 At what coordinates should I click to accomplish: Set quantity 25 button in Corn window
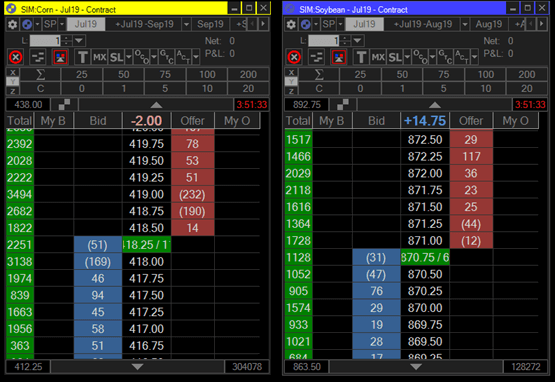pos(82,74)
